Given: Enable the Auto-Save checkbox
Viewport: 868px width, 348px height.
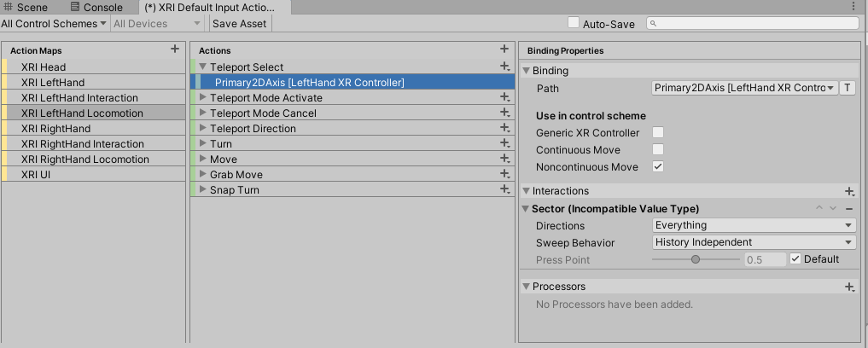Looking at the screenshot, I should tap(574, 24).
